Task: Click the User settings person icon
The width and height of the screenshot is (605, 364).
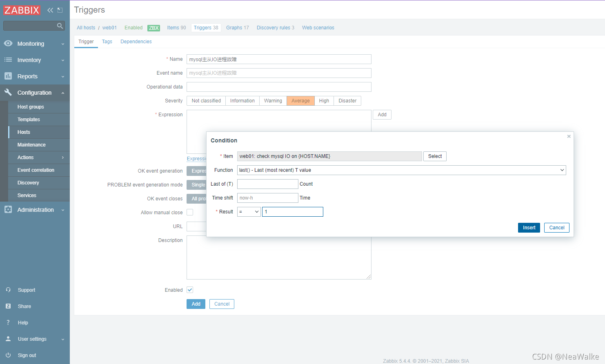Action: point(8,339)
